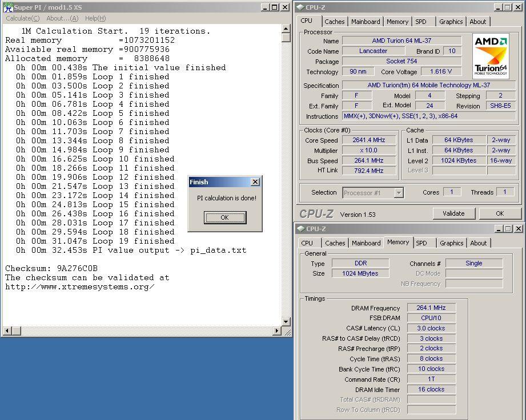Image resolution: width=526 pixels, height=420 pixels.
Task: Click the Multiplier value x 10.0
Action: click(x=369, y=151)
